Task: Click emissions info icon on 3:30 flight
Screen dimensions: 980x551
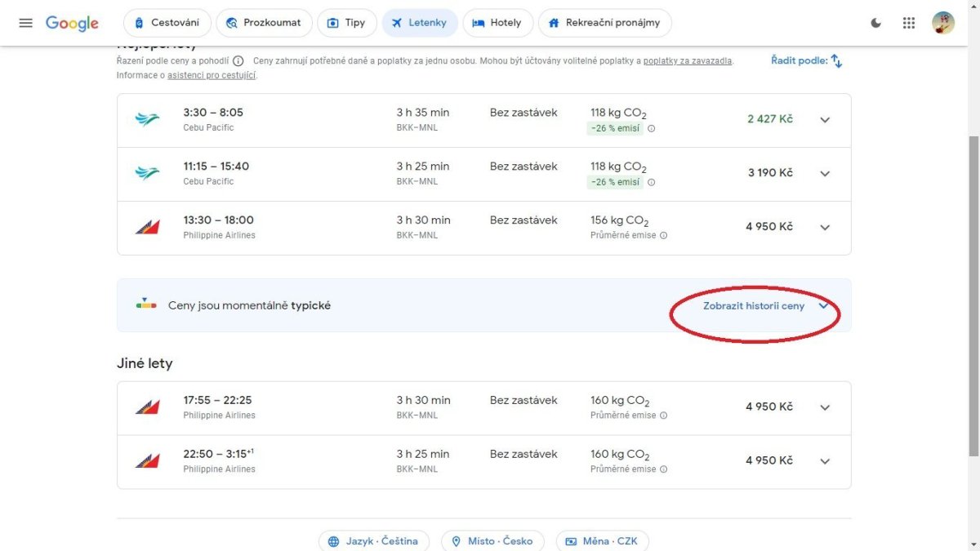Action: tap(652, 129)
